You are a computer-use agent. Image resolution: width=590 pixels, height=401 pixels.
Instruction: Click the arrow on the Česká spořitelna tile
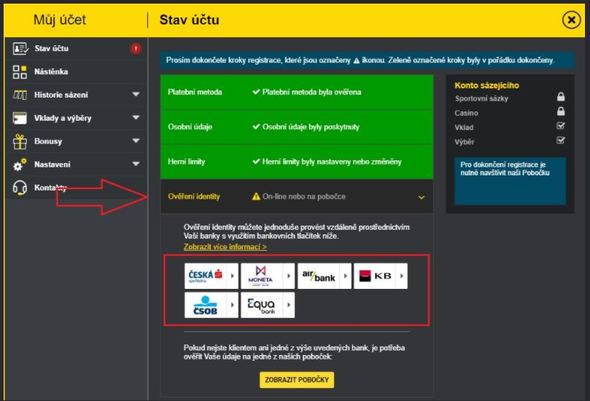(x=233, y=276)
